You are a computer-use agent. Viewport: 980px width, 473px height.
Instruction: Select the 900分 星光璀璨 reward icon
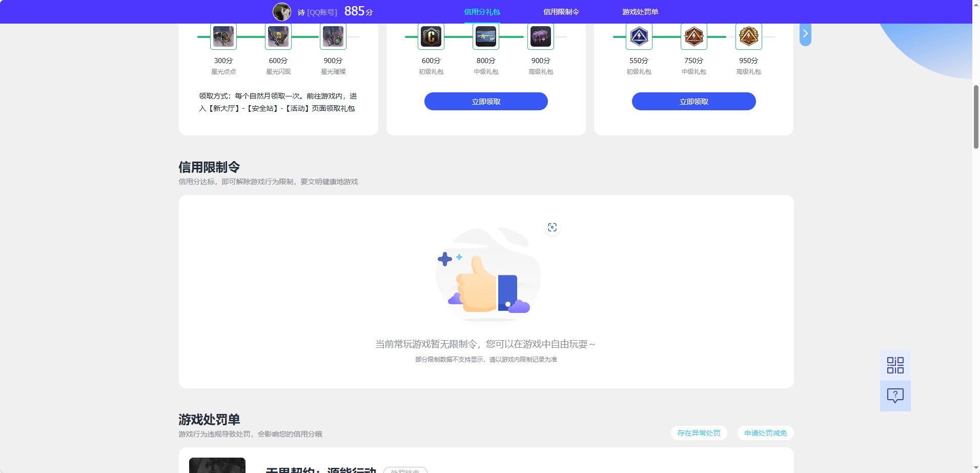(333, 36)
